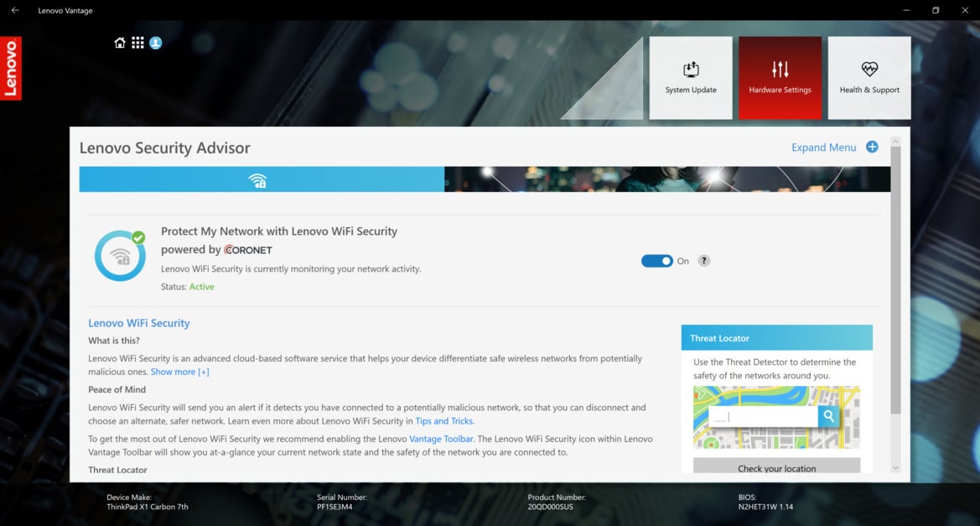The image size is (980, 526).
Task: Click the back arrow in title bar
Action: 15,10
